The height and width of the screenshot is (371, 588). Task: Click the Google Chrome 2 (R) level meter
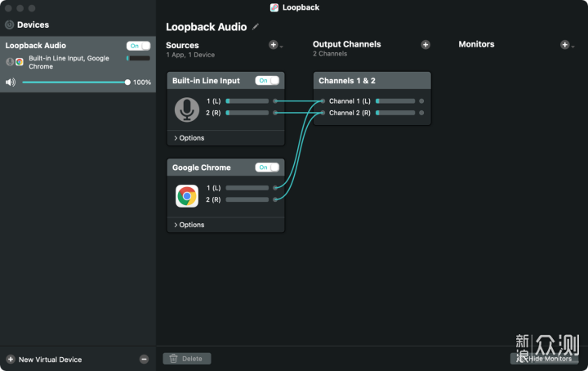point(247,199)
